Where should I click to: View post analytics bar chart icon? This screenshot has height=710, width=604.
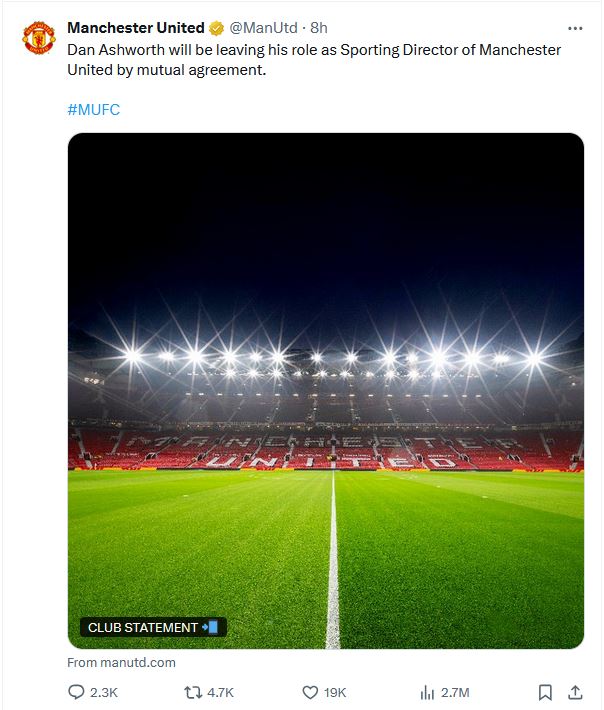tap(427, 692)
